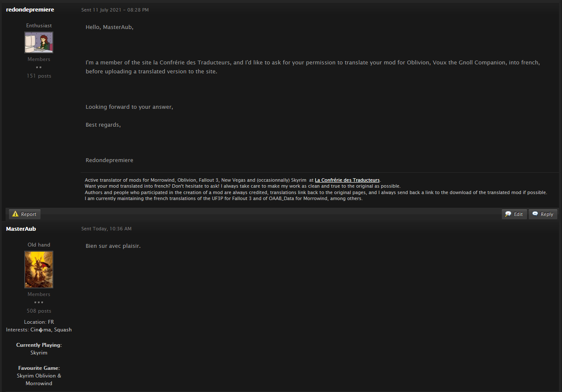Click the three rank pips under MasterAub
Viewport: 562px width, 392px height.
[39, 302]
